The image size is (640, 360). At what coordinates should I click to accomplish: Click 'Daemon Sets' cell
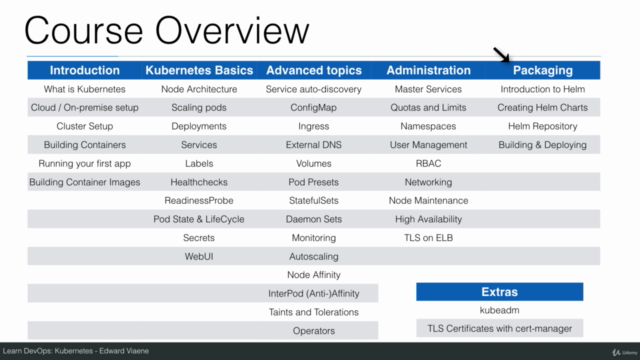pyautogui.click(x=313, y=219)
